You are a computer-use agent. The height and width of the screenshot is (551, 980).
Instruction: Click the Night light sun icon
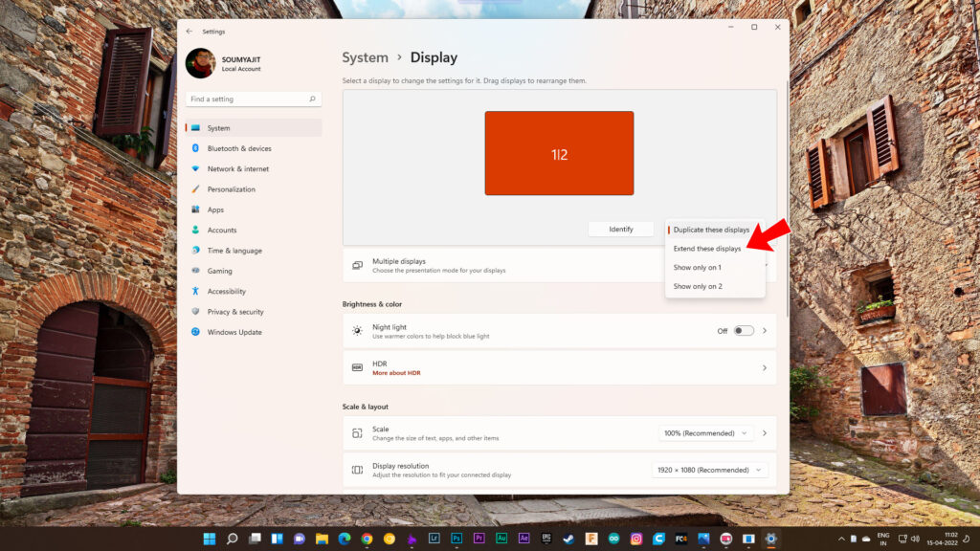point(357,331)
